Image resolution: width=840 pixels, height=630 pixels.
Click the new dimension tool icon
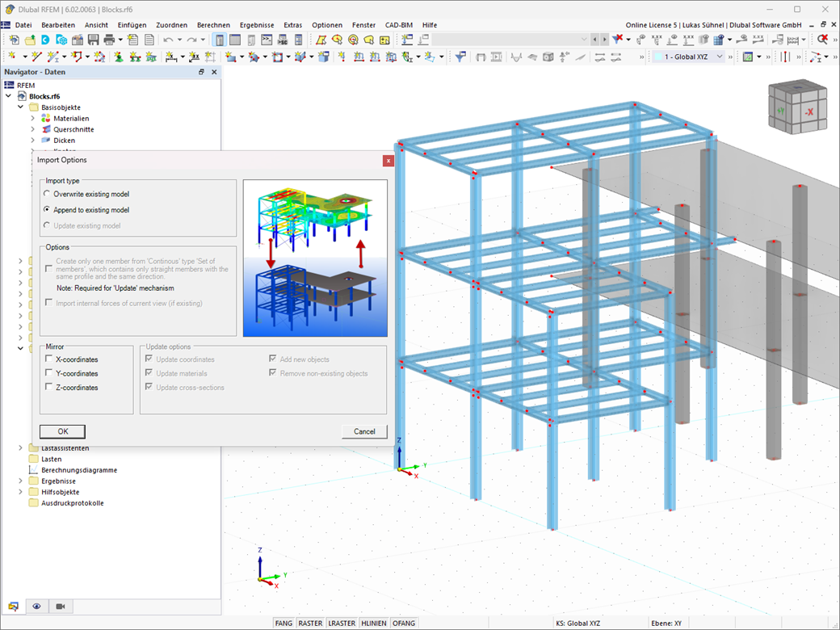point(171,57)
